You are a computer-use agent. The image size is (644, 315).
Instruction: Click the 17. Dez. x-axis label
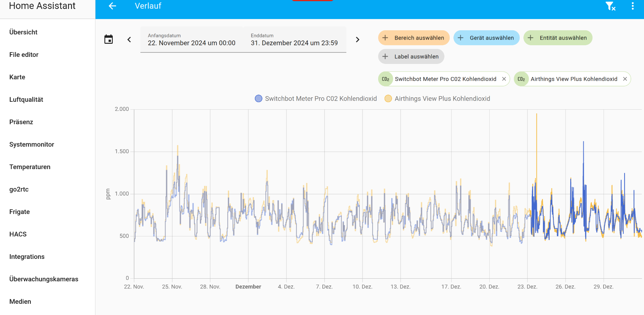click(451, 287)
